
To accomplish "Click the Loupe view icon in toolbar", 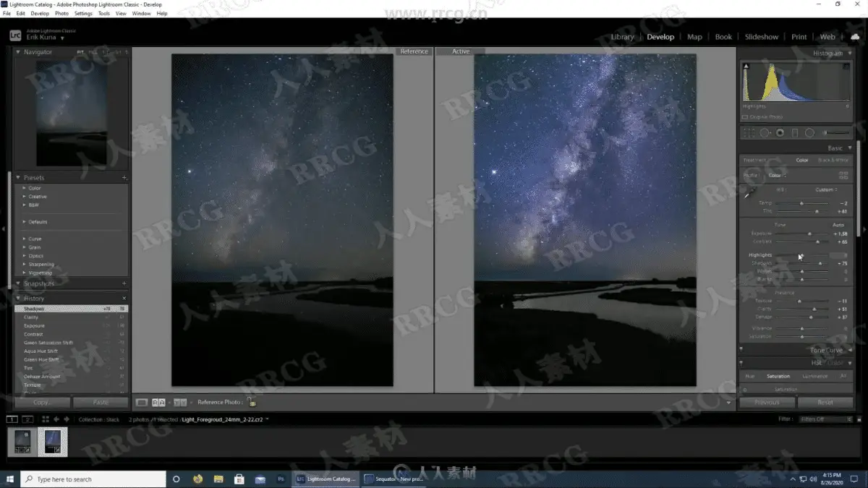I will coord(142,402).
